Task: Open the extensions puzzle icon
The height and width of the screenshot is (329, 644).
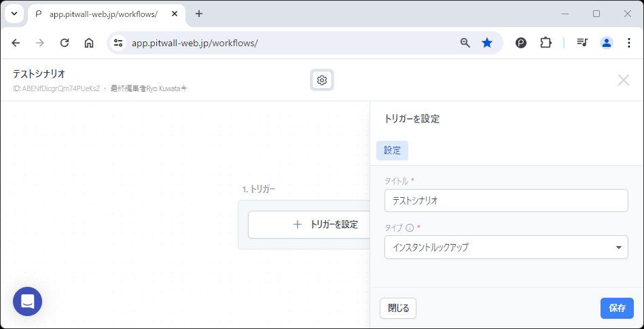Action: [x=545, y=43]
